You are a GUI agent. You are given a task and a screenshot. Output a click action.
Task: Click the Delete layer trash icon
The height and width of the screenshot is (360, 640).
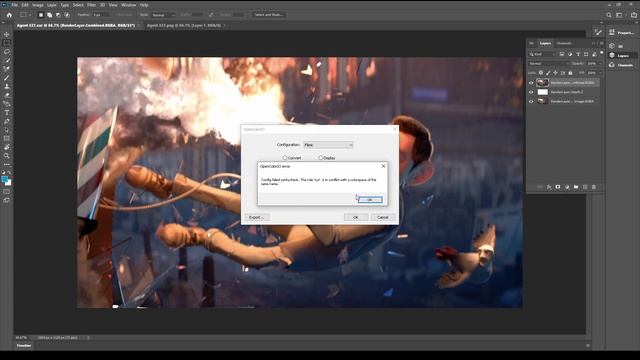594,187
